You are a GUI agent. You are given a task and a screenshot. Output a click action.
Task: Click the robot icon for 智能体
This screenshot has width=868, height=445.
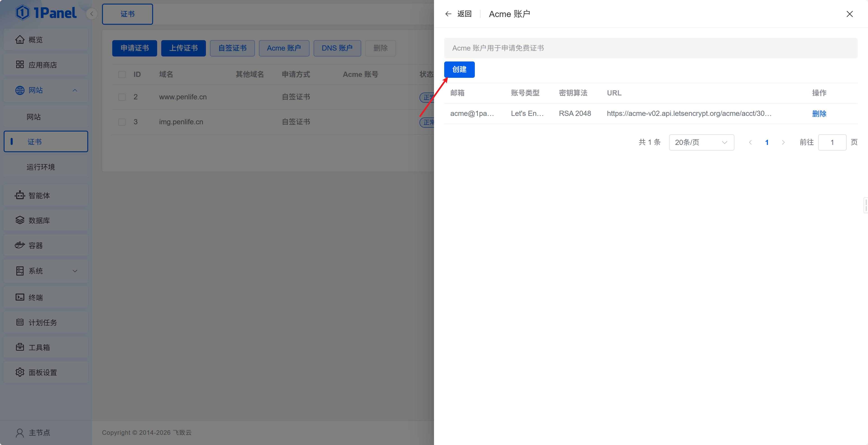tap(20, 195)
